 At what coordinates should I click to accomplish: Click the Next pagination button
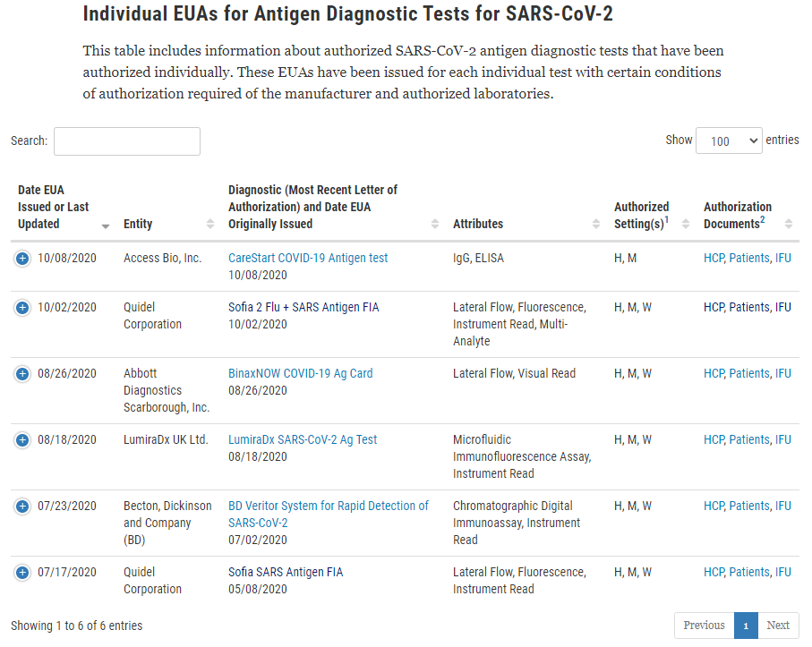[x=778, y=626]
